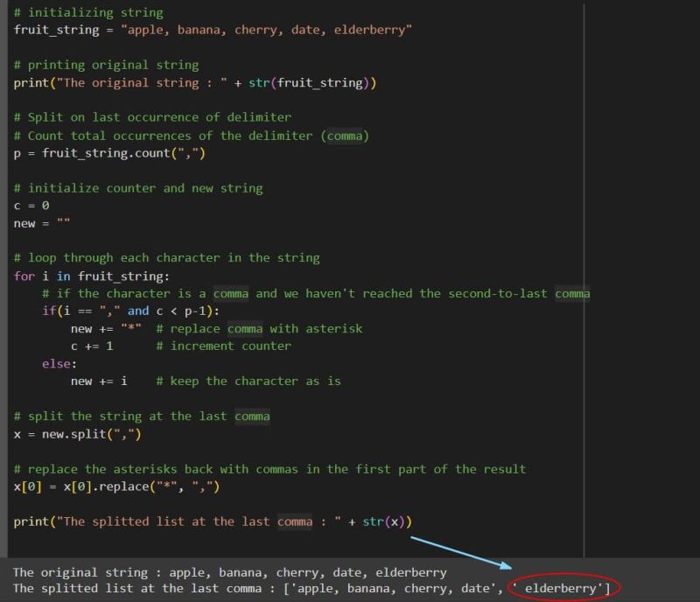Select the if condition checking for comma
Image resolution: width=700 pixels, height=602 pixels.
point(131,311)
